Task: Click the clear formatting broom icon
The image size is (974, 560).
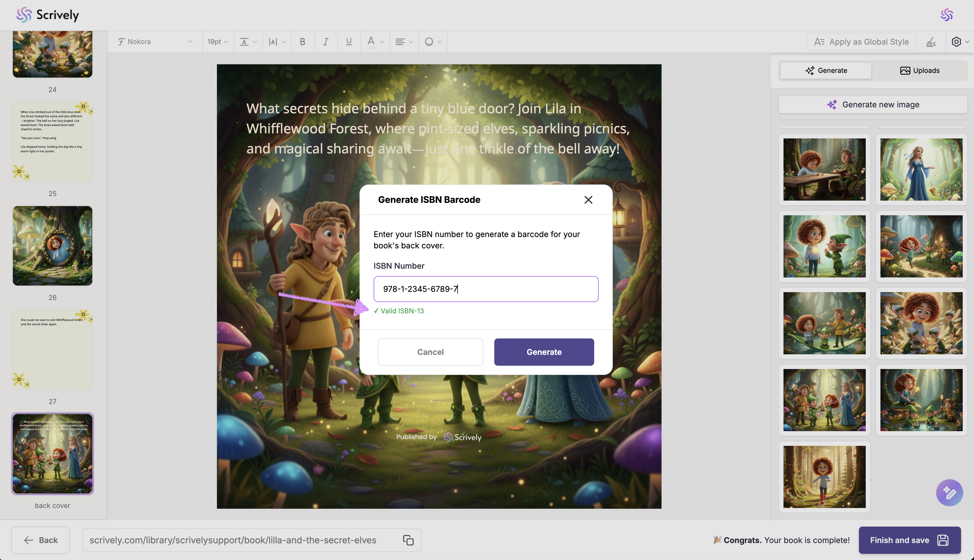Action: tap(931, 42)
